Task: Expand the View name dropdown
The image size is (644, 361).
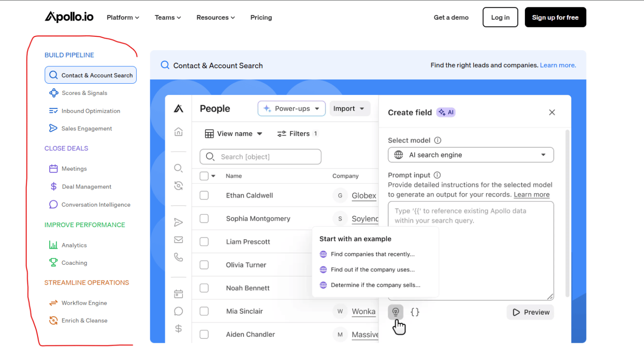Action: click(234, 133)
